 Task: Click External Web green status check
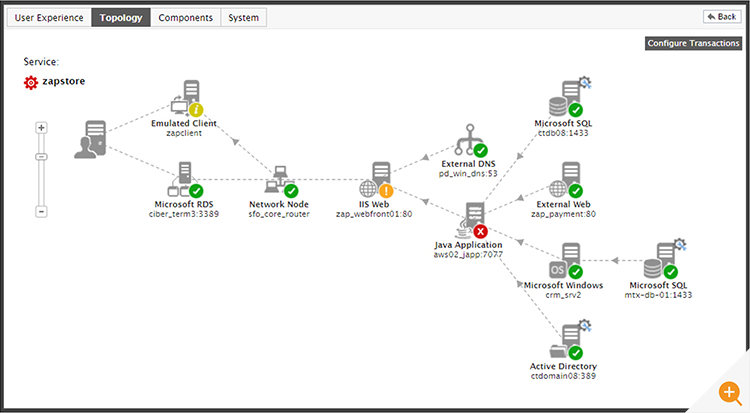point(575,191)
